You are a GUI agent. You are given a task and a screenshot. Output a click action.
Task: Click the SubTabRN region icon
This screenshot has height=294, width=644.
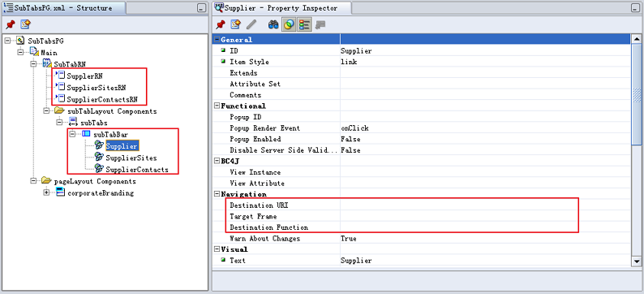(x=47, y=63)
